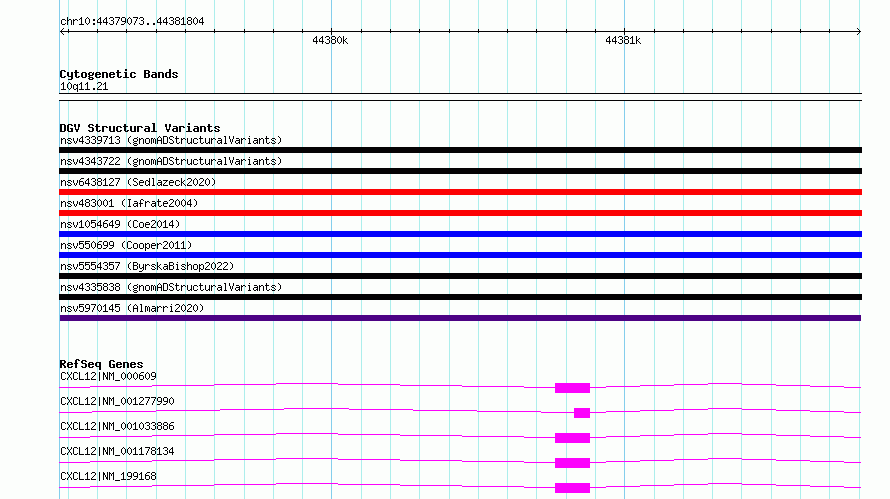Click the black bar under nsv4343722

click(460, 171)
